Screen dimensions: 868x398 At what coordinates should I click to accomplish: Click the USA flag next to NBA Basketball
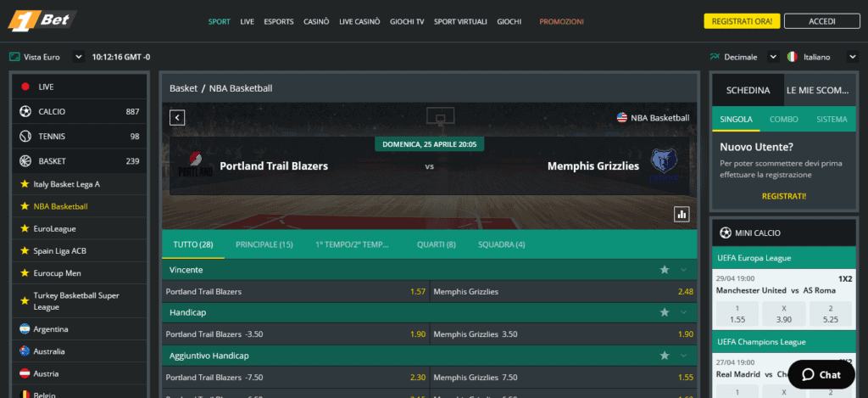621,117
